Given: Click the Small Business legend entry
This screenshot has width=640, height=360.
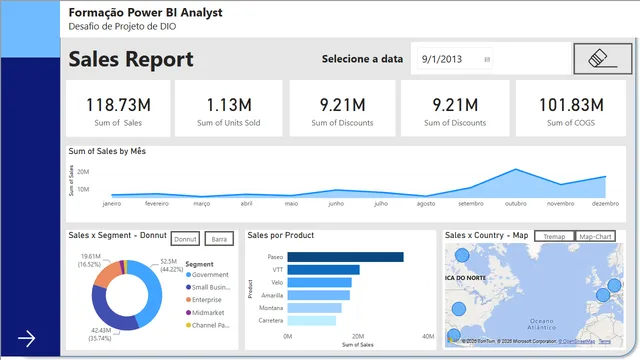Looking at the screenshot, I should point(208,287).
